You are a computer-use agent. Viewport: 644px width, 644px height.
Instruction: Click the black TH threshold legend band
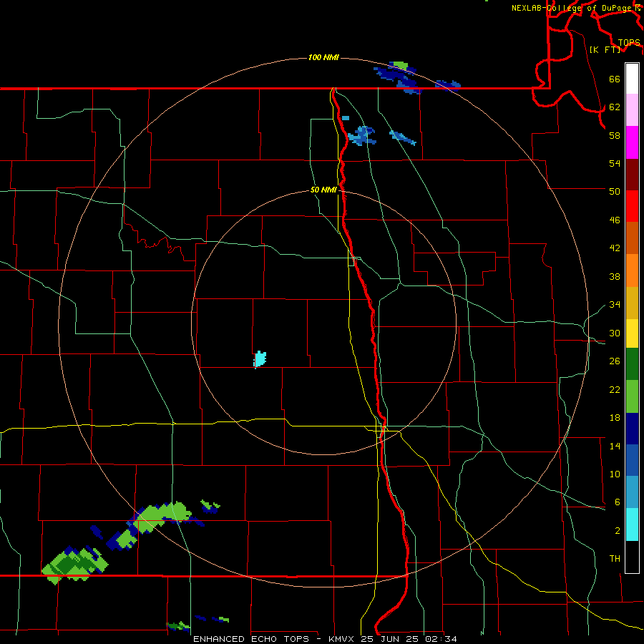(x=632, y=557)
